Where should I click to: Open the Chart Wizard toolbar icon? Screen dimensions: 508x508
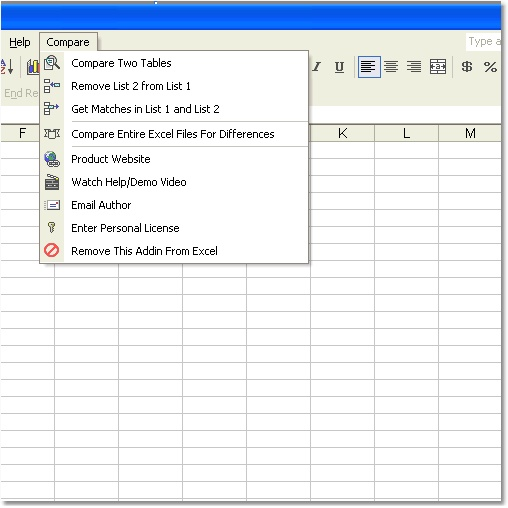33,67
